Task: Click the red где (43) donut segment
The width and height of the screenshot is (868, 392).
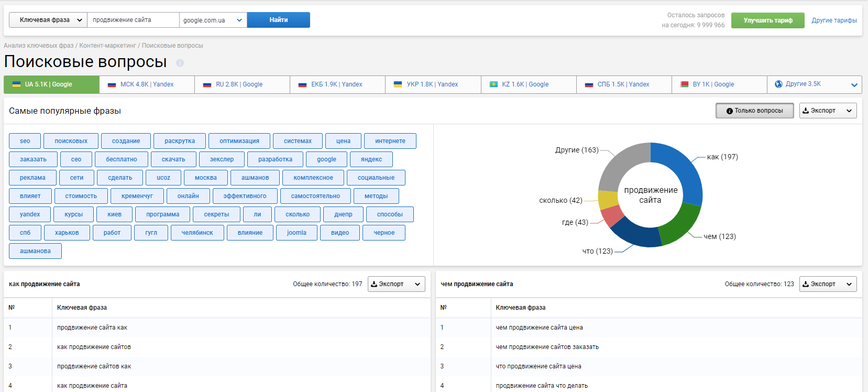Action: coord(612,215)
